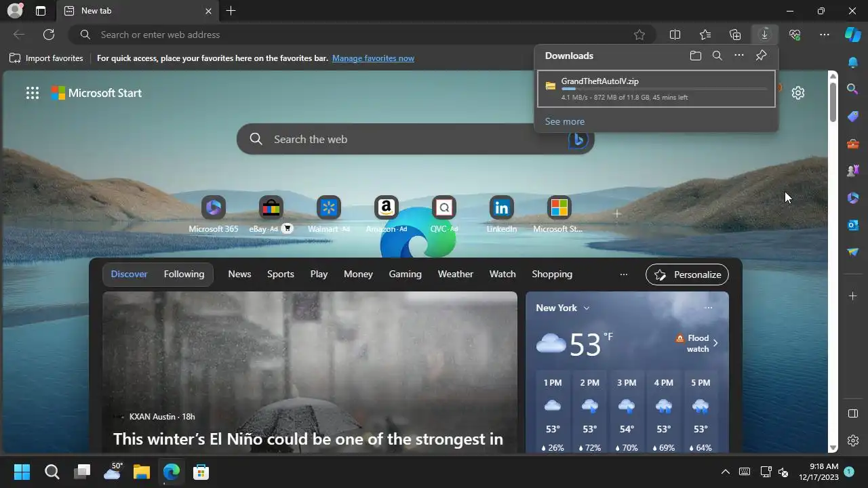The height and width of the screenshot is (488, 868).
Task: Select the Sports feed tab
Action: click(281, 274)
